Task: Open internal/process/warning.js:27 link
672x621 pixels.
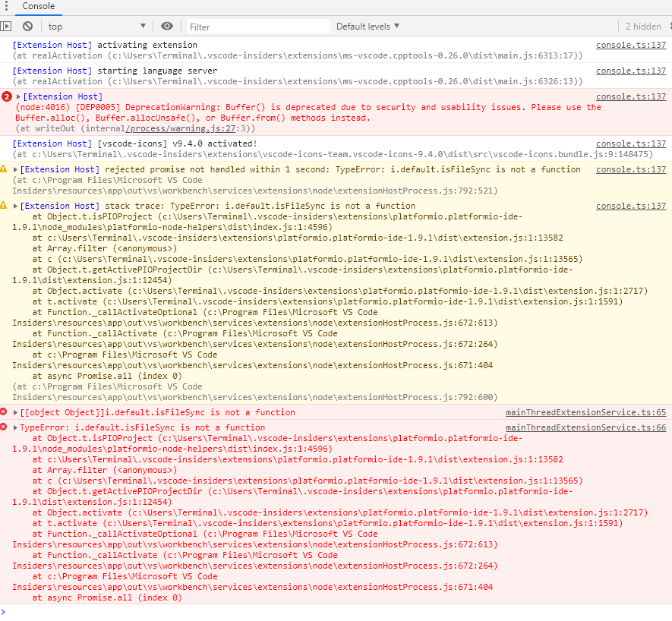Action: coord(181,128)
